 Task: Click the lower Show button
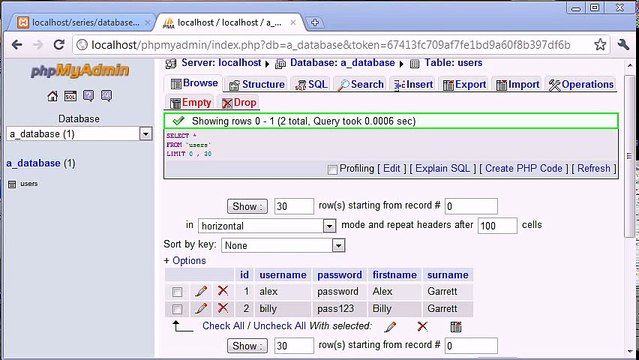tap(247, 346)
